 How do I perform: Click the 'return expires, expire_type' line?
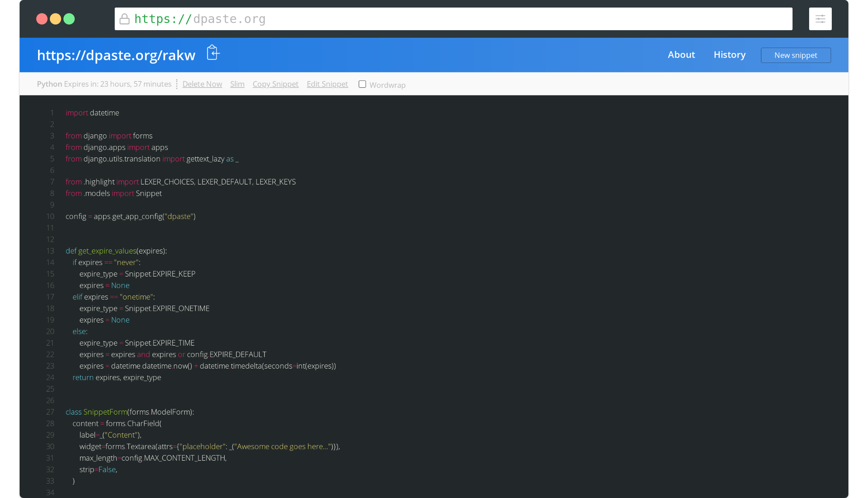point(117,378)
